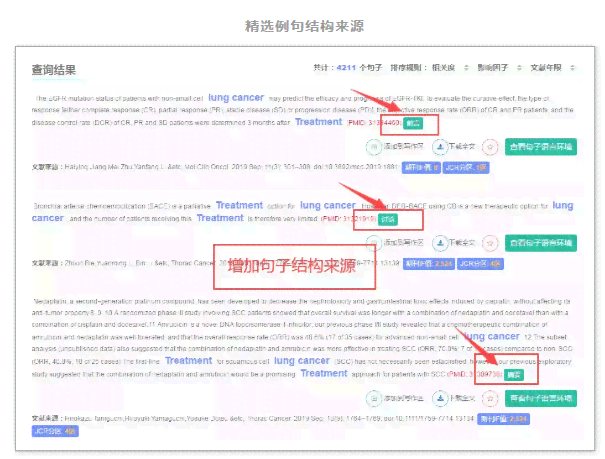Click the JCR分区 badge of the Haiying Jiang source

click(x=466, y=168)
